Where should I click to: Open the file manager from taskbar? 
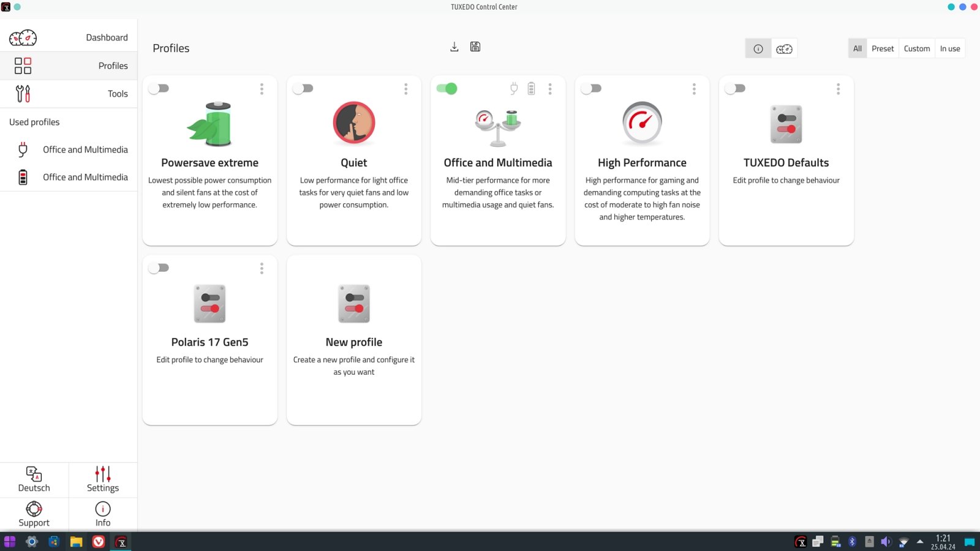coord(76,542)
